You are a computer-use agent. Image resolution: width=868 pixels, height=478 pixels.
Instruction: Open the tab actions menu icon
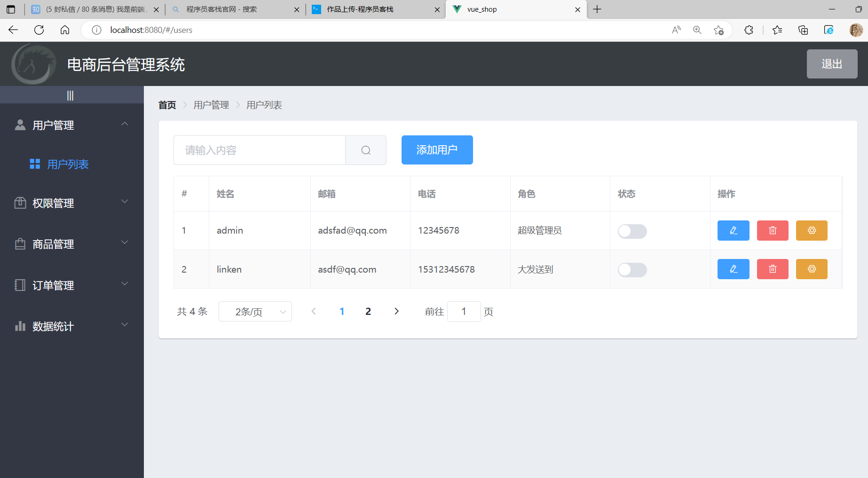(x=11, y=9)
